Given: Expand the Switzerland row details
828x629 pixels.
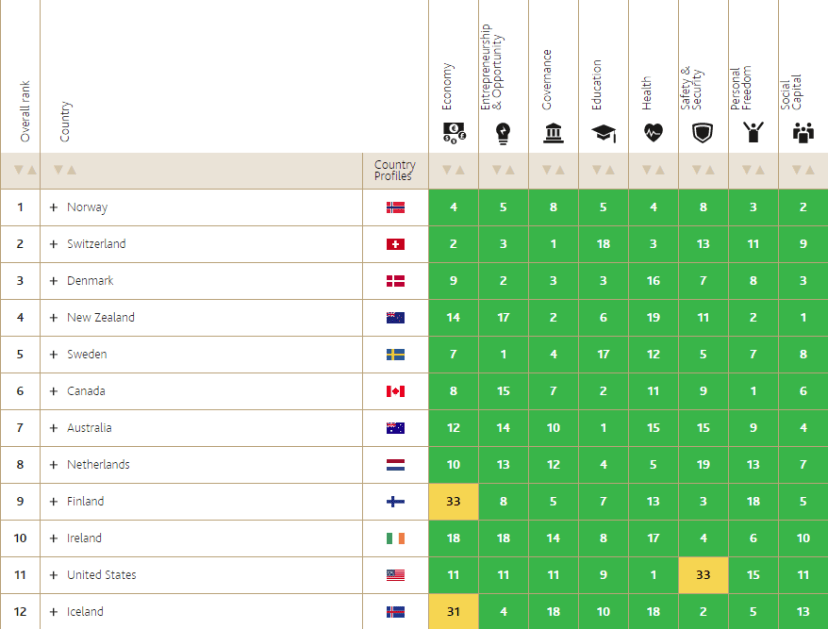Looking at the screenshot, I should click(x=54, y=244).
